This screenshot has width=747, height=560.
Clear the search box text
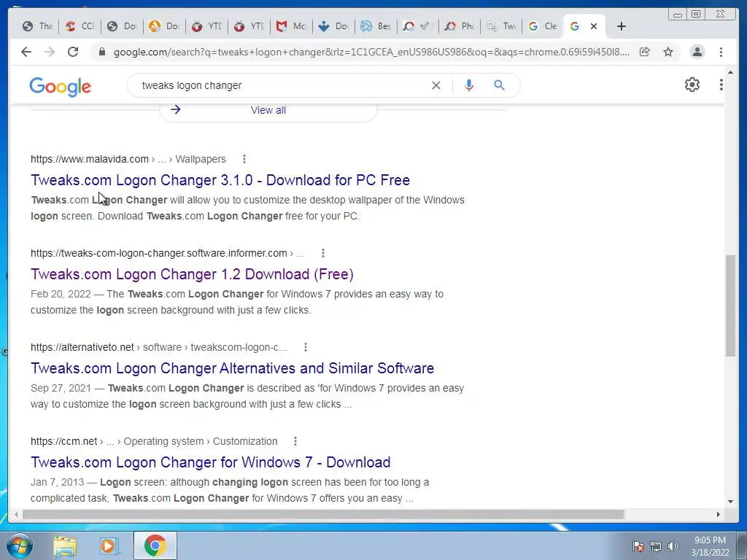point(436,85)
